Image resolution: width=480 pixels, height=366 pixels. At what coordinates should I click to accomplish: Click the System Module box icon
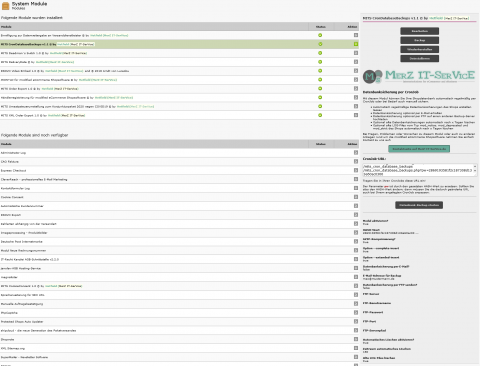[6, 6]
